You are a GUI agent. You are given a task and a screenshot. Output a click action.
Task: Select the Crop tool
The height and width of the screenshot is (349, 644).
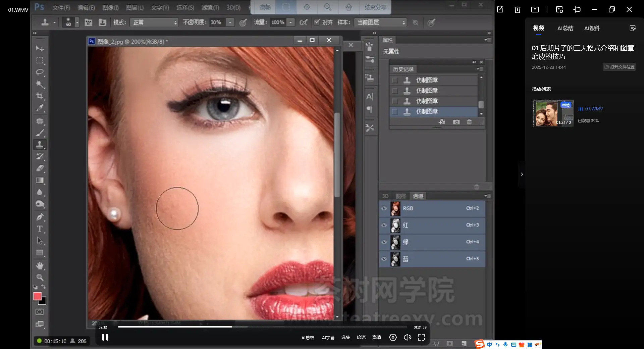(x=40, y=96)
